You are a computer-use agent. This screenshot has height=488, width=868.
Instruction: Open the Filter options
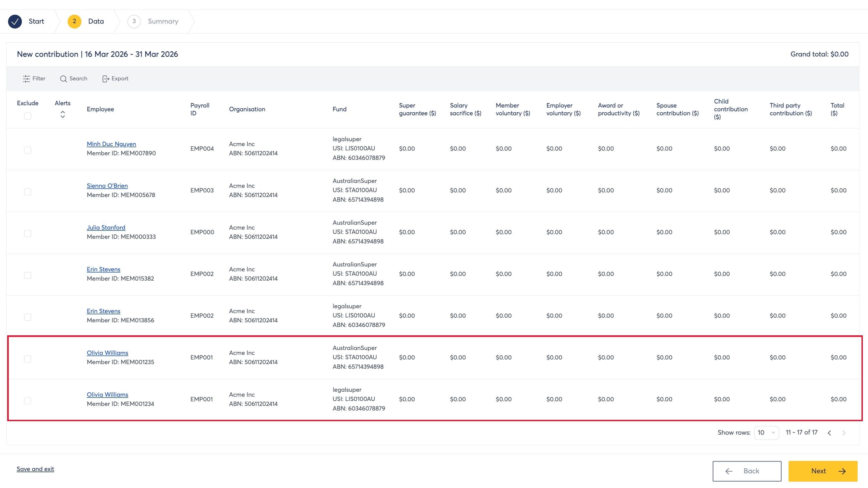point(34,79)
